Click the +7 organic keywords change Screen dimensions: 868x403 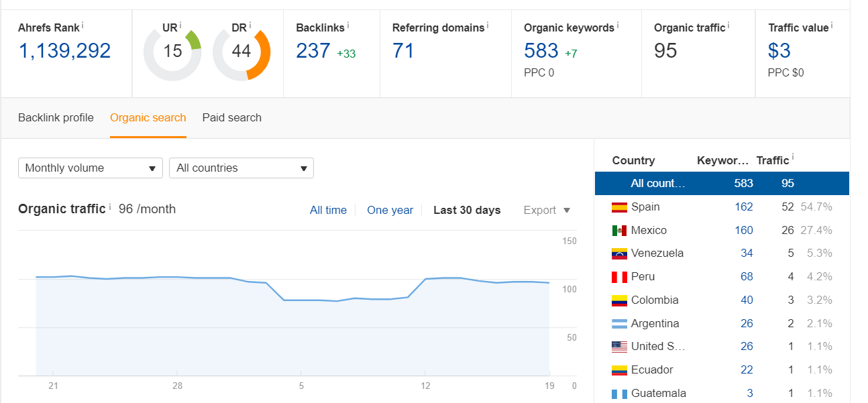click(x=571, y=54)
